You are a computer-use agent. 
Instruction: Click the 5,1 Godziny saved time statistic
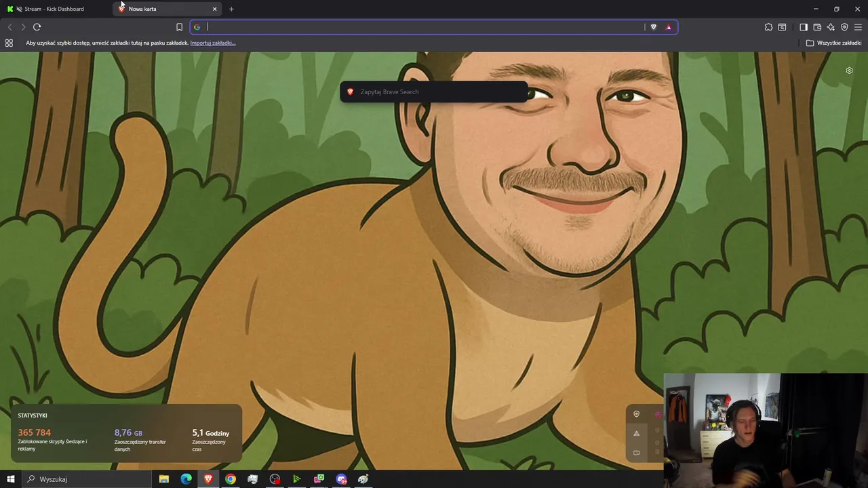click(x=211, y=432)
